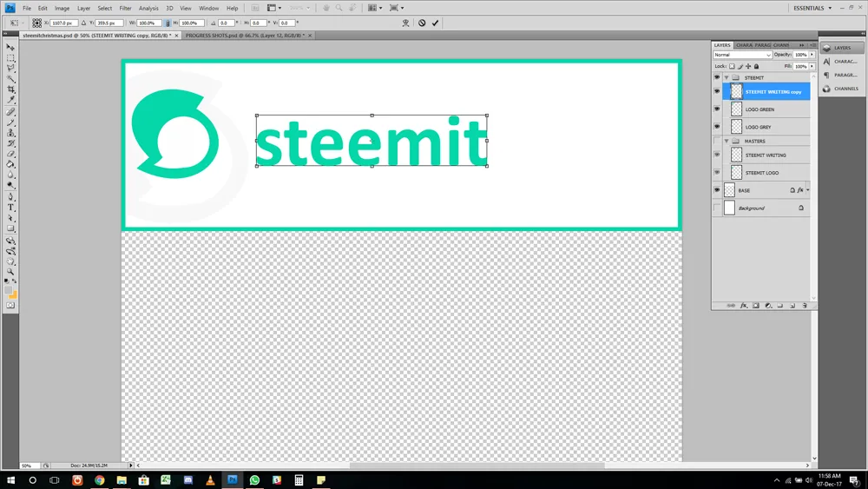
Task: Select the Pen tool
Action: pos(10,197)
